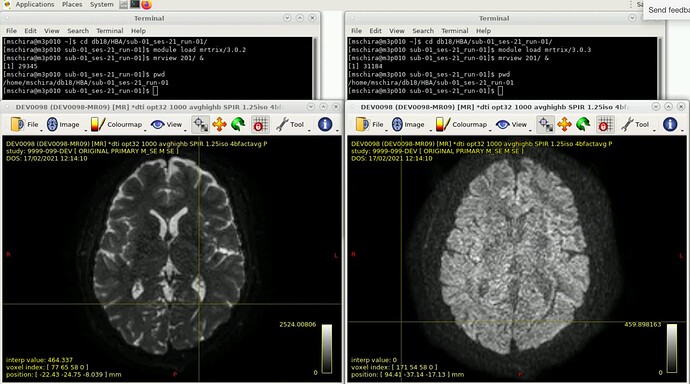Select pan move mode in right mrview
Viewport: 690px width, 384px height.
point(564,124)
